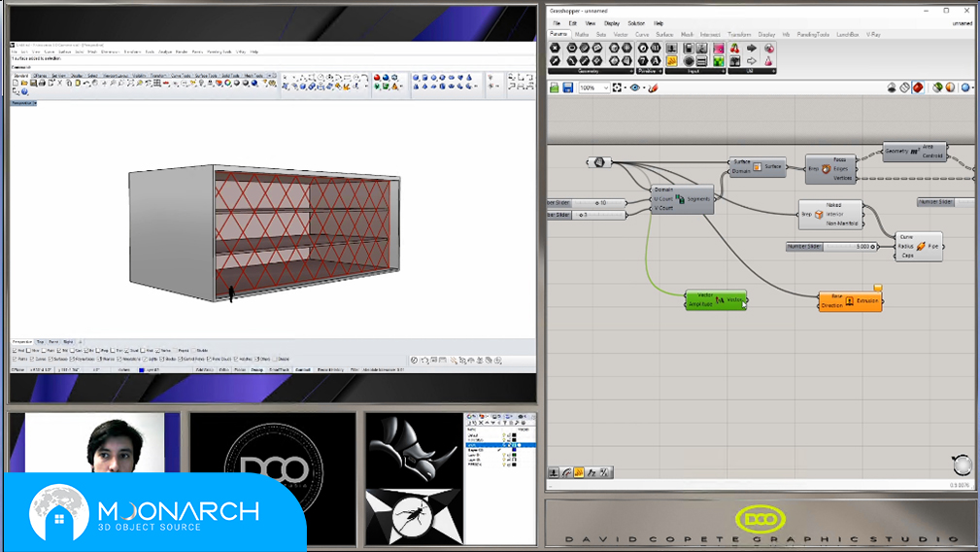Click Grasshopper canvas compass widget
The image size is (980, 552).
click(x=962, y=466)
